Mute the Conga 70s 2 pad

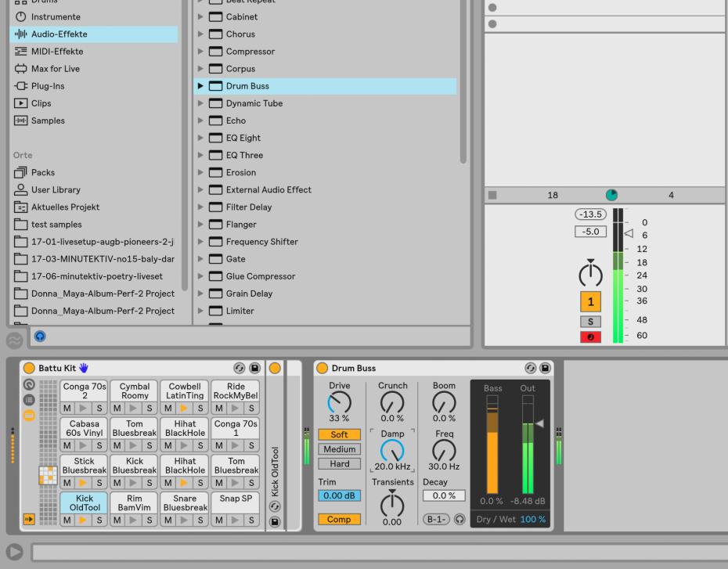67,408
